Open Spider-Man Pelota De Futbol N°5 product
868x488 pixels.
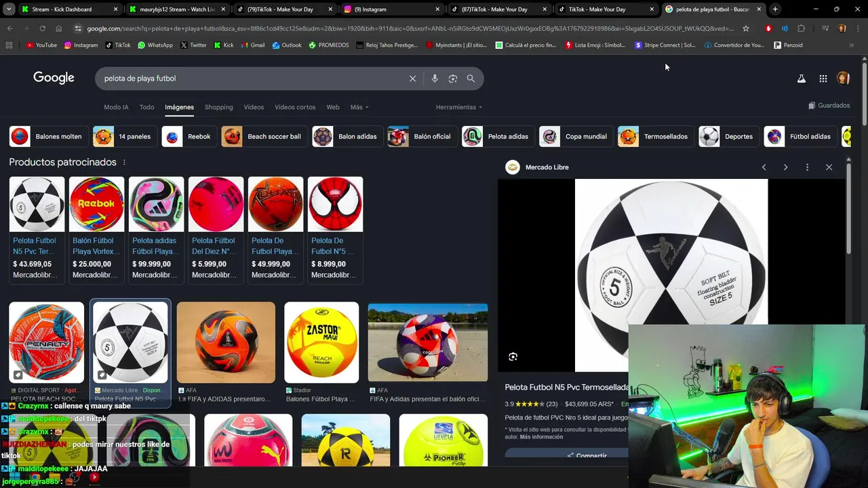point(335,229)
